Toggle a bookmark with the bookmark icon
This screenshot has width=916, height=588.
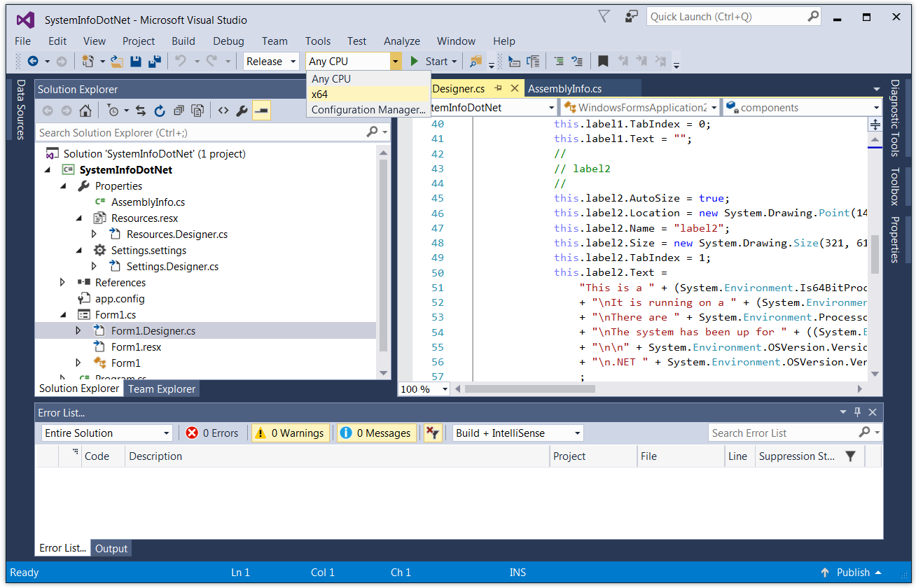pyautogui.click(x=603, y=62)
